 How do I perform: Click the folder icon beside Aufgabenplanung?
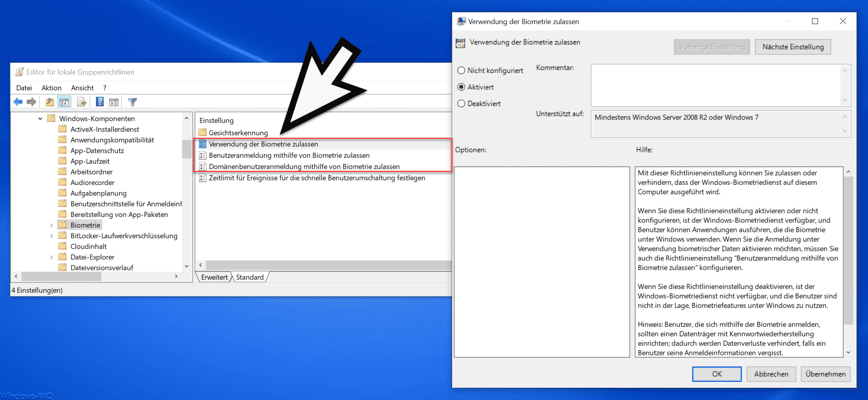coord(62,193)
